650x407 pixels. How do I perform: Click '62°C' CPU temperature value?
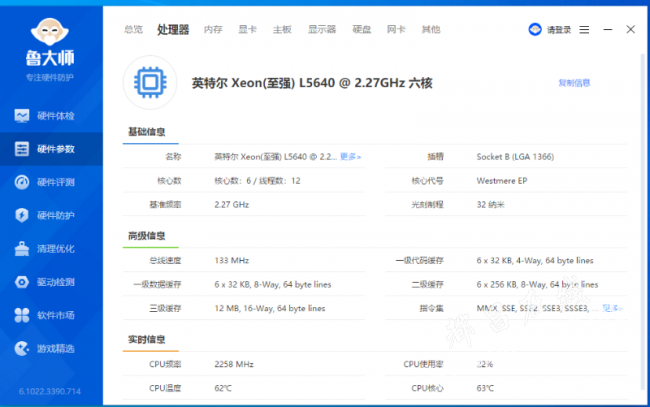tap(223, 388)
